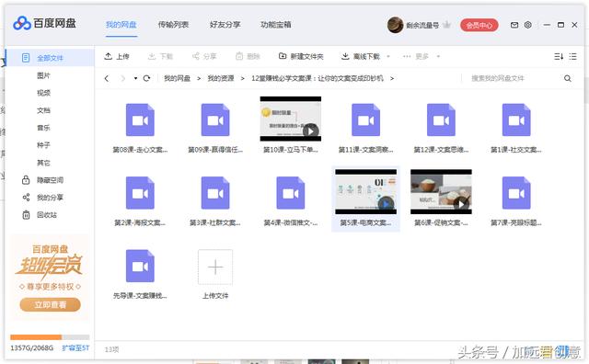
Task: Play the 第6课 video thumbnail
Action: pyautogui.click(x=441, y=192)
